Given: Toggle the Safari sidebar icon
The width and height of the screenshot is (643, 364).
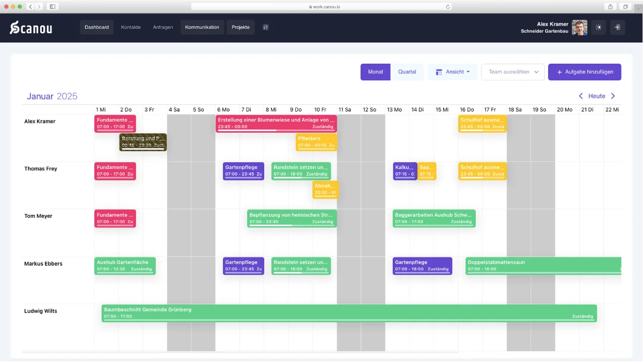Looking at the screenshot, I should click(52, 6).
